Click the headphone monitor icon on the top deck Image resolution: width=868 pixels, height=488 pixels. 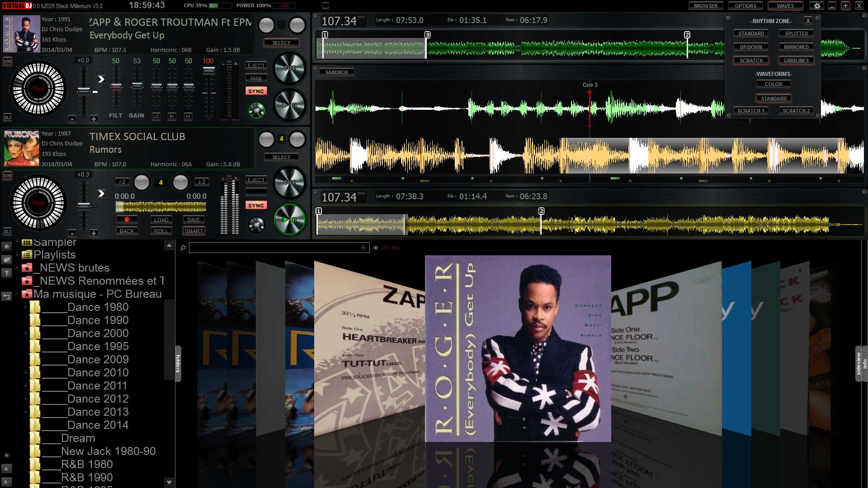(256, 110)
